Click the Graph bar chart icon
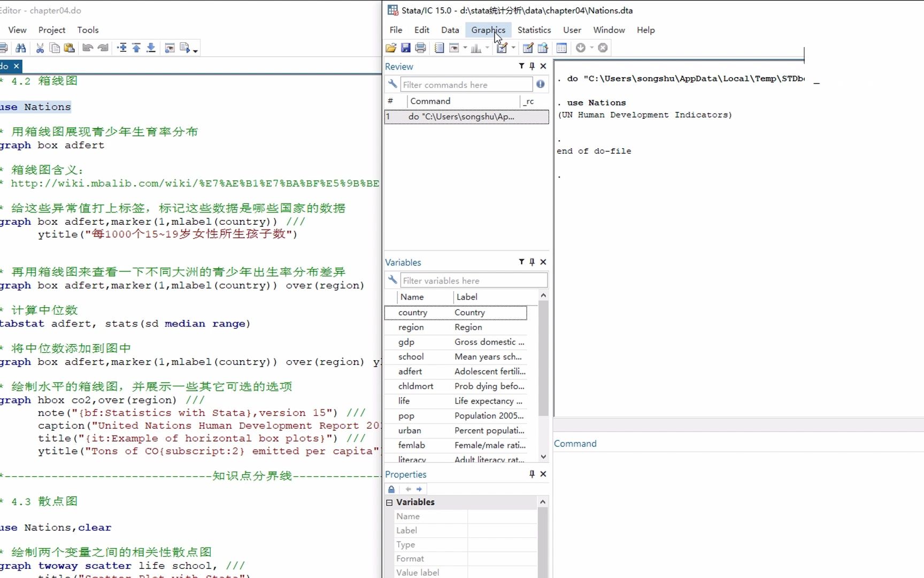924x578 pixels. point(476,48)
